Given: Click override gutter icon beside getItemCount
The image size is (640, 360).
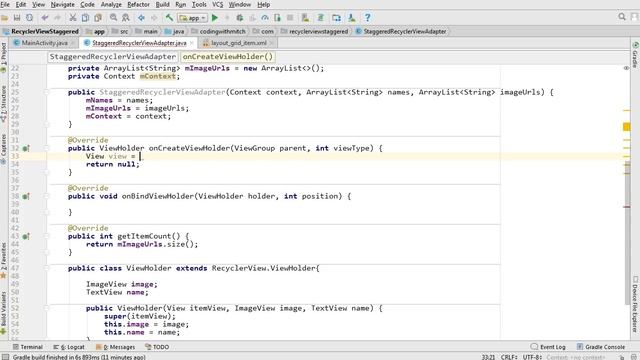Looking at the screenshot, I should (26, 236).
